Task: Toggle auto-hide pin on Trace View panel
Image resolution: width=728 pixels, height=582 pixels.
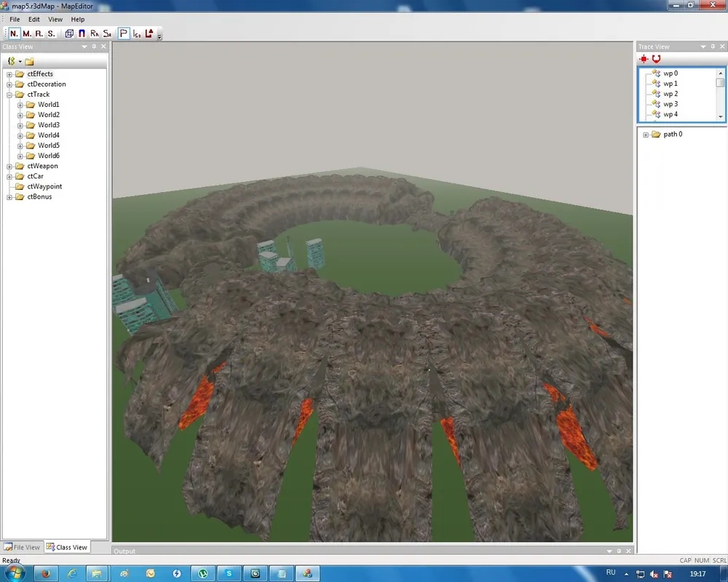Action: tap(713, 47)
